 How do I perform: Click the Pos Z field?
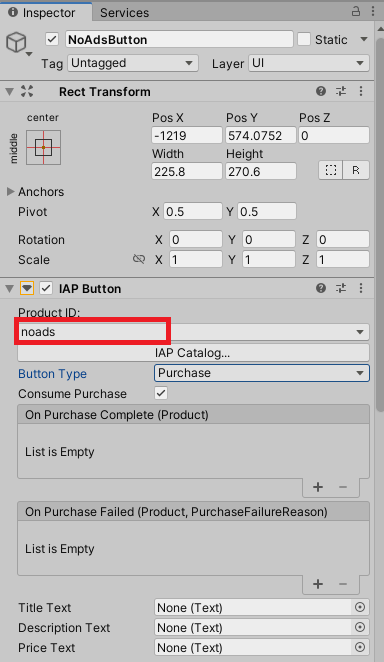point(334,136)
